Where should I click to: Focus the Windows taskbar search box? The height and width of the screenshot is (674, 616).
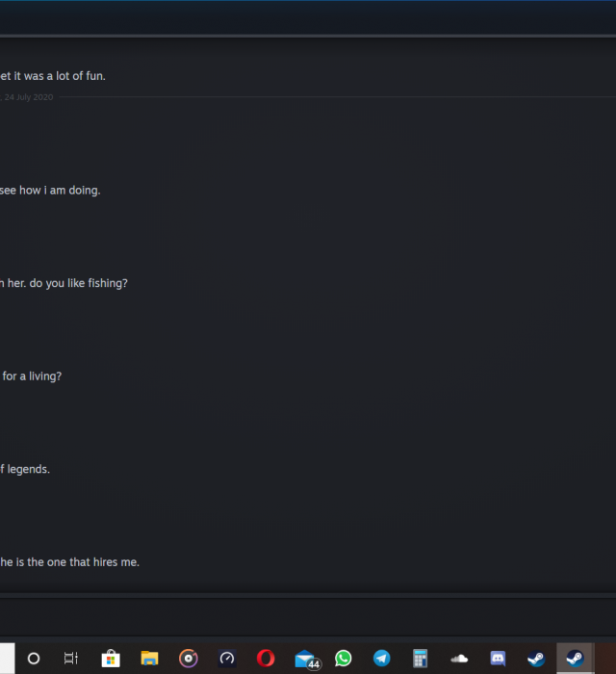(x=7, y=659)
